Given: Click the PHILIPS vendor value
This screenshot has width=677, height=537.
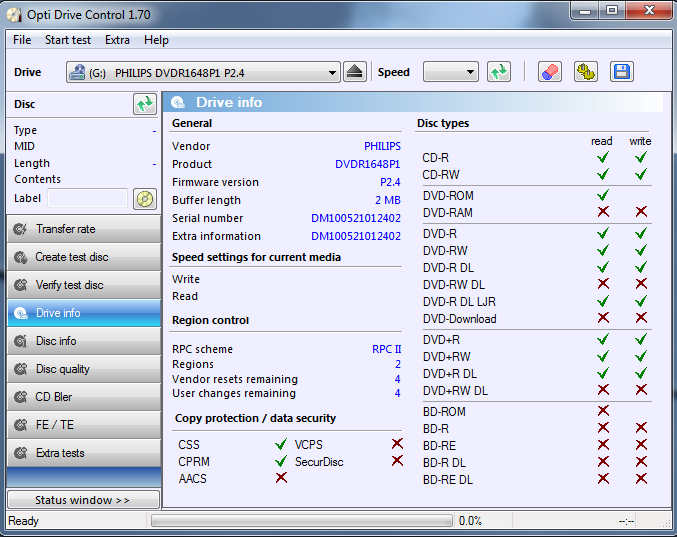Looking at the screenshot, I should pyautogui.click(x=382, y=146).
